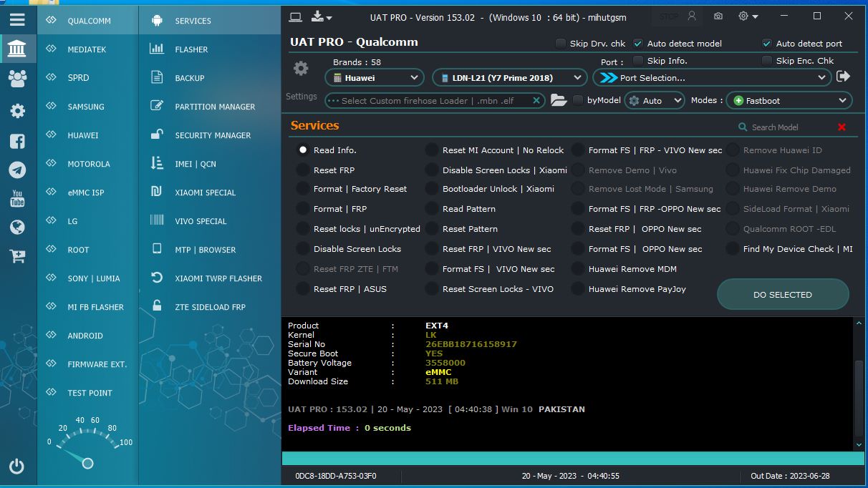868x488 pixels.
Task: Click the shopping cart icon
Action: click(17, 255)
